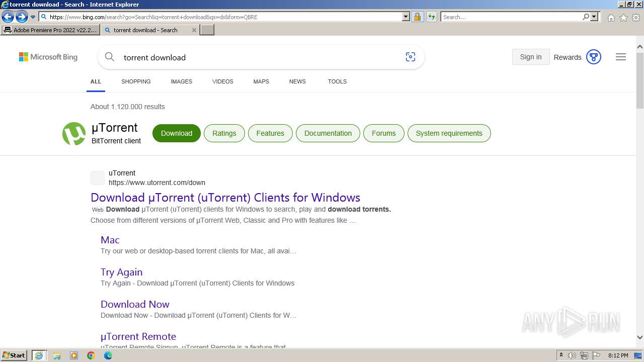The width and height of the screenshot is (644, 362).
Task: Launch Edge from the taskbar
Action: coord(108,355)
